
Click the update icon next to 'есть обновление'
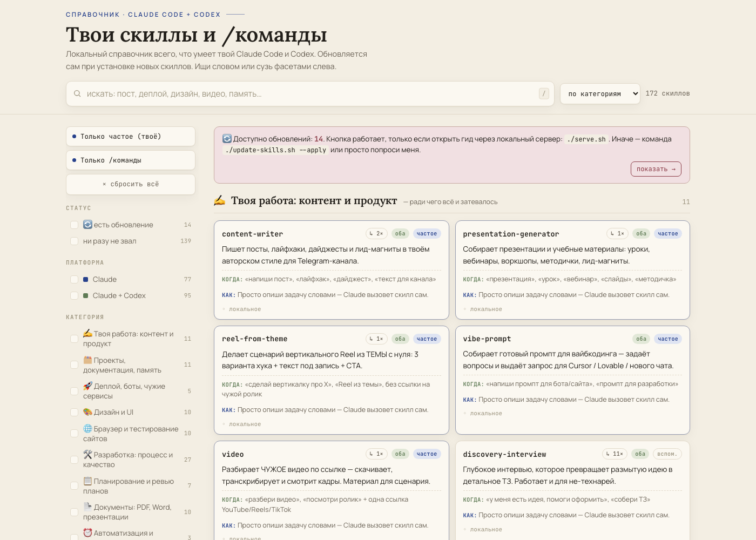87,225
